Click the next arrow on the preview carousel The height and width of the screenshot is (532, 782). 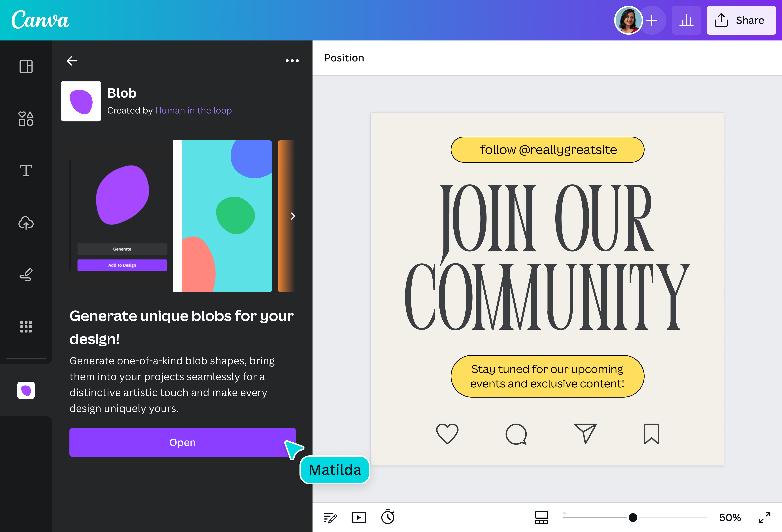point(293,216)
